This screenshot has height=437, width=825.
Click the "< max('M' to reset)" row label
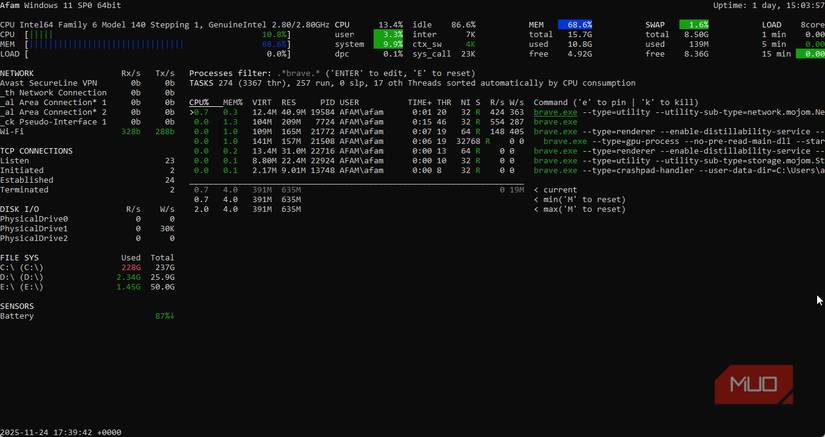click(x=579, y=210)
